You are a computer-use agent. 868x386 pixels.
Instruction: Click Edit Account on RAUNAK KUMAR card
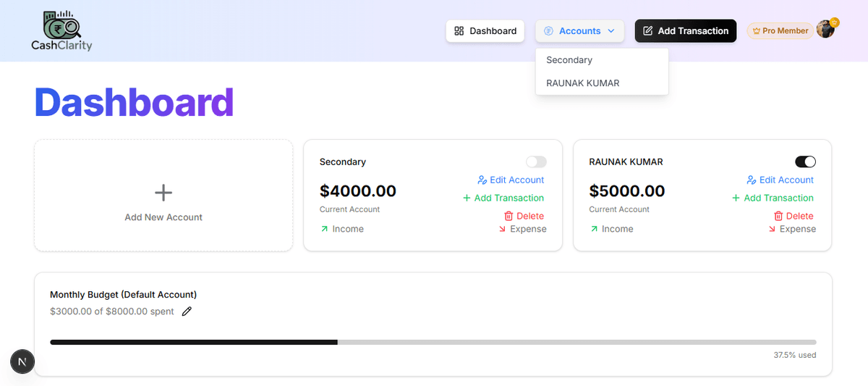coord(780,180)
